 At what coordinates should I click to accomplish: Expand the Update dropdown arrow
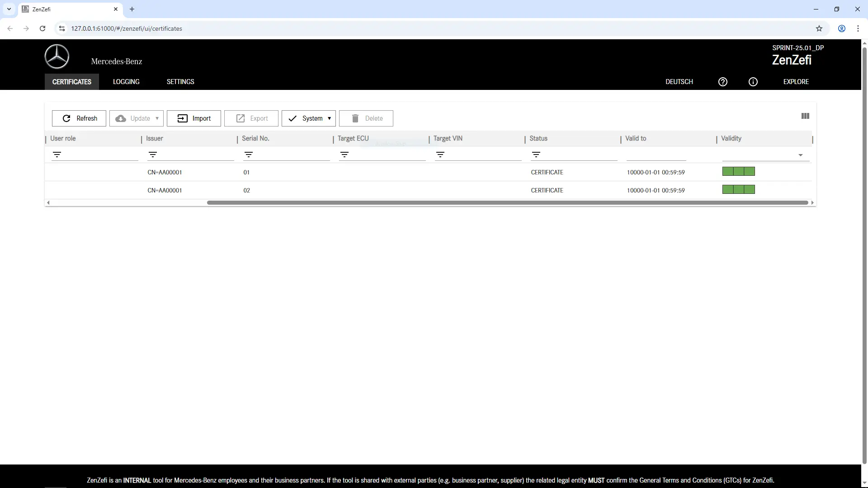point(157,118)
